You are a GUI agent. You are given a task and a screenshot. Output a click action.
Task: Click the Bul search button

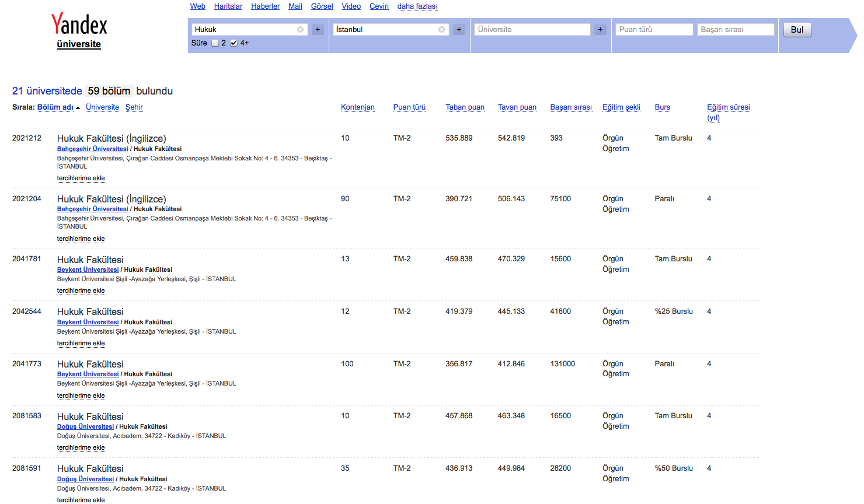pyautogui.click(x=797, y=30)
